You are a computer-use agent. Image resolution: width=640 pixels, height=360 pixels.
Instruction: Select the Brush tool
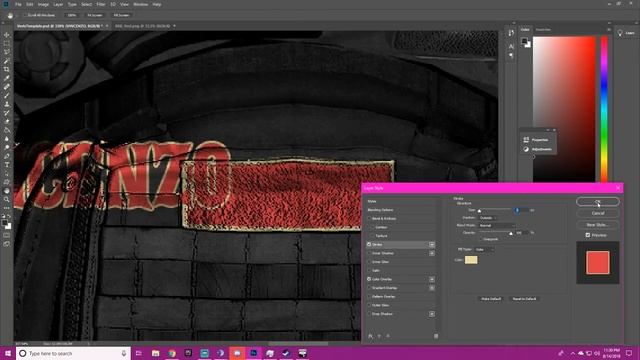pyautogui.click(x=7, y=96)
